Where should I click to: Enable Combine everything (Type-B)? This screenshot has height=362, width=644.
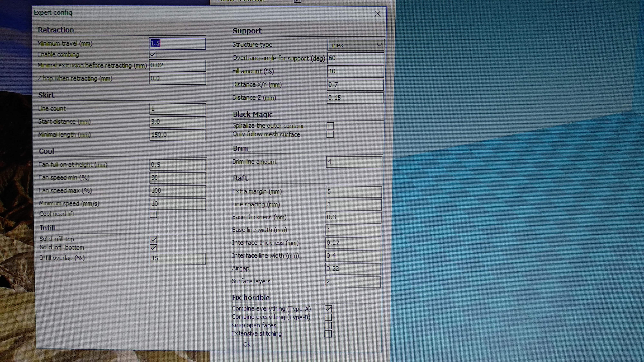click(x=328, y=317)
